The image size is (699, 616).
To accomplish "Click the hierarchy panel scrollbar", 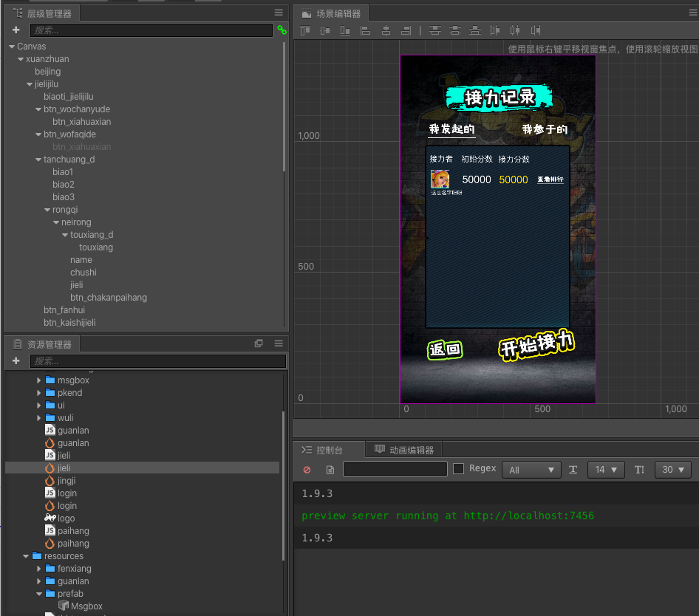I will tap(284, 107).
